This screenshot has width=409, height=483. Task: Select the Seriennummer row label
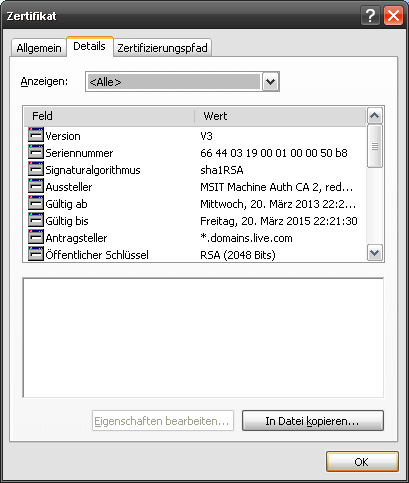(79, 153)
